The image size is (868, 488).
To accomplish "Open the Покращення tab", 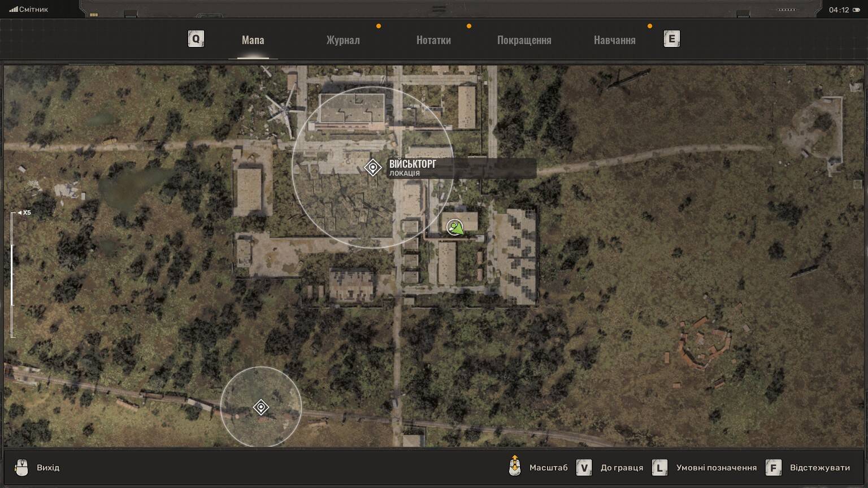I will (x=524, y=40).
